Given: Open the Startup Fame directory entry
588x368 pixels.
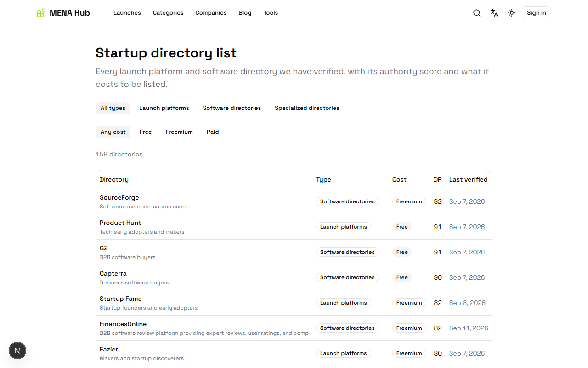Looking at the screenshot, I should [121, 299].
